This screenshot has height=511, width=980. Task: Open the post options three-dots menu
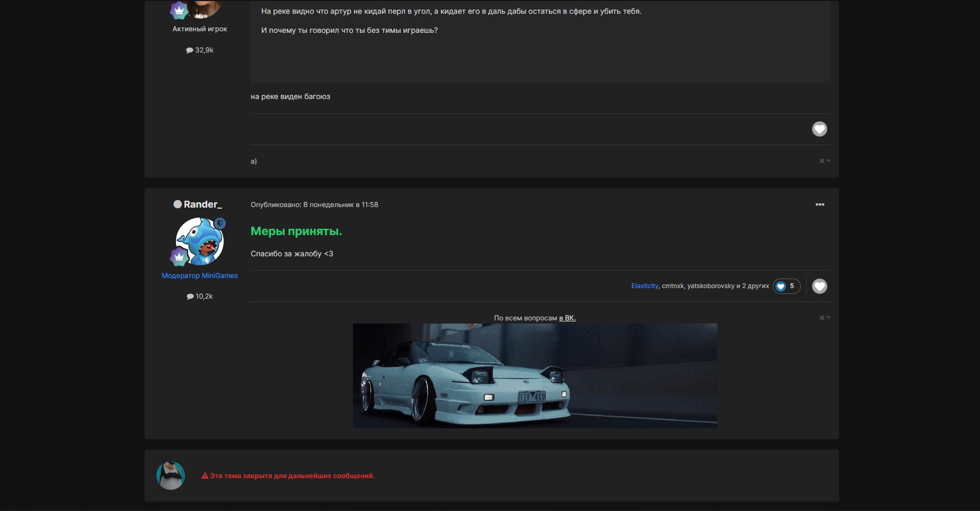pos(819,204)
